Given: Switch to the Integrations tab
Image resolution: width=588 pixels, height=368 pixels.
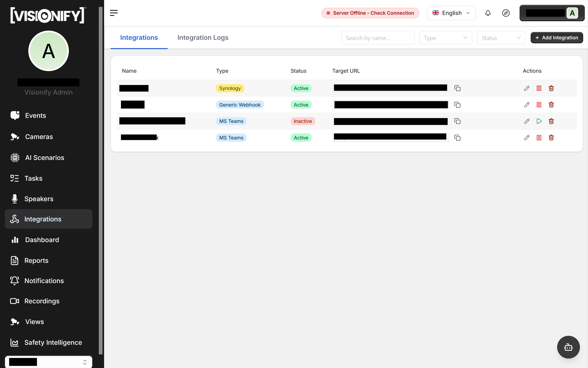Looking at the screenshot, I should tap(139, 38).
